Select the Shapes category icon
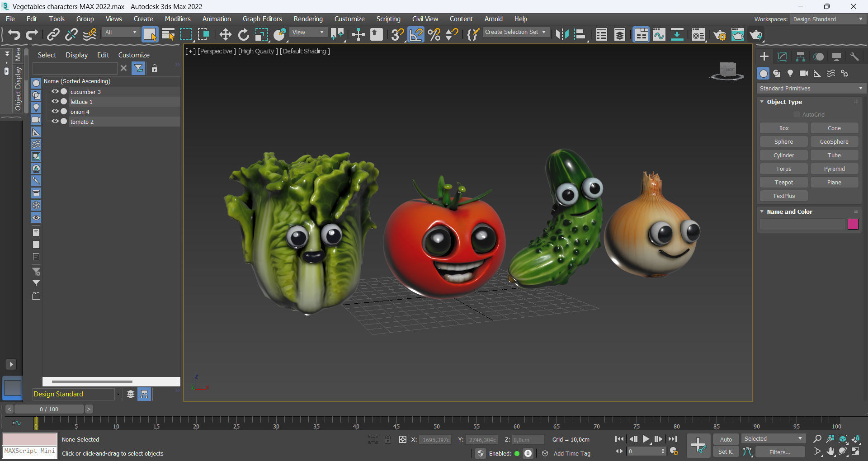Viewport: 868px width, 461px height. coord(777,73)
